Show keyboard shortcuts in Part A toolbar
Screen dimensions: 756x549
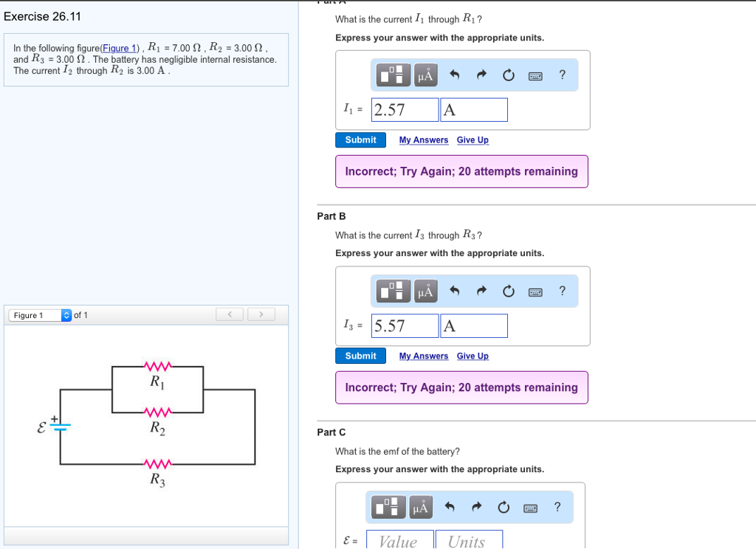(535, 76)
